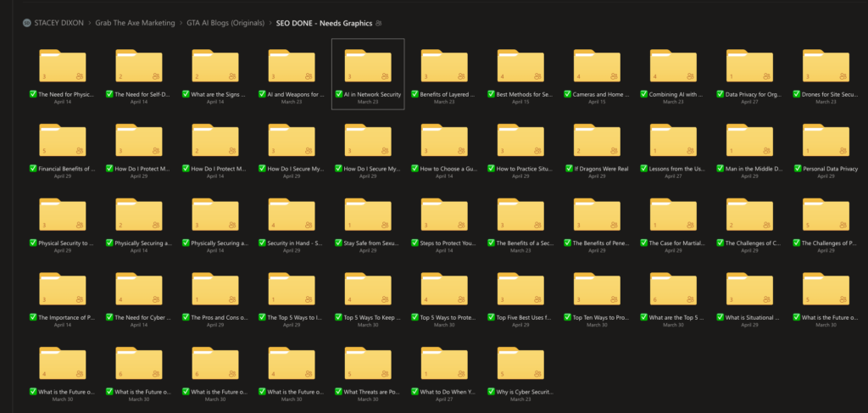868x413 pixels.
Task: Go to STACEY DIXON breadcrumb root
Action: (x=58, y=23)
